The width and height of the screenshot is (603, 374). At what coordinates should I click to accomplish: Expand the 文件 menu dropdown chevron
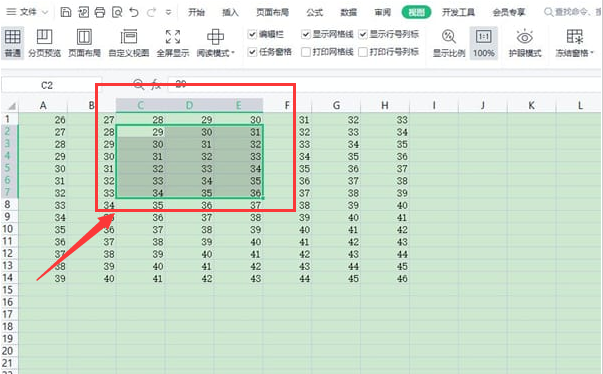point(45,13)
